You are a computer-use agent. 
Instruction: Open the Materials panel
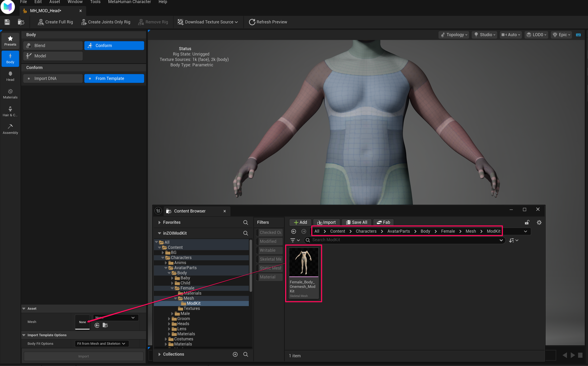point(10,93)
